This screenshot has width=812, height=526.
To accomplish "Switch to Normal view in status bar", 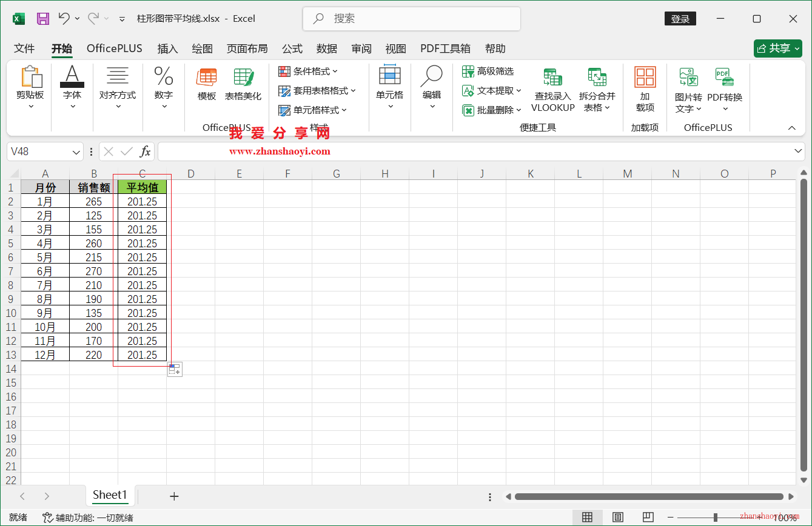I will pos(587,518).
